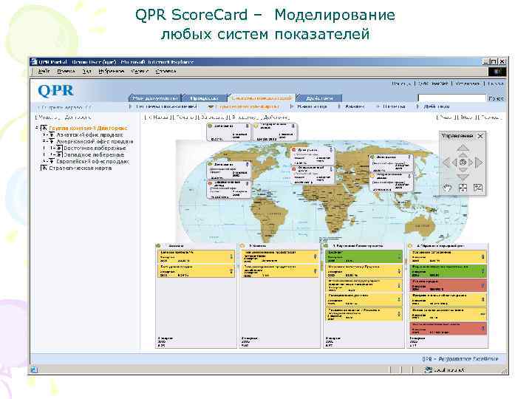Click status icon of third perspective header
This screenshot has width=532, height=399.
pyautogui.click(x=326, y=245)
